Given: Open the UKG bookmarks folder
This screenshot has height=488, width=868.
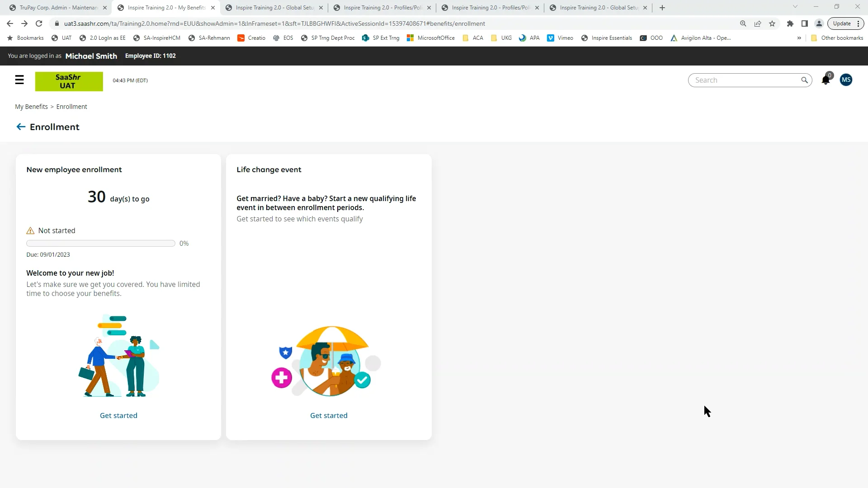Looking at the screenshot, I should click(501, 38).
